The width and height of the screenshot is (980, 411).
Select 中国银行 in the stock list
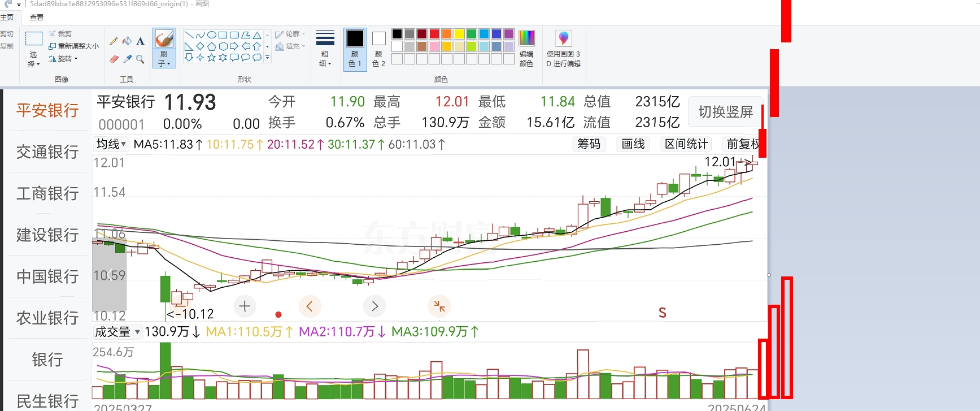[47, 276]
